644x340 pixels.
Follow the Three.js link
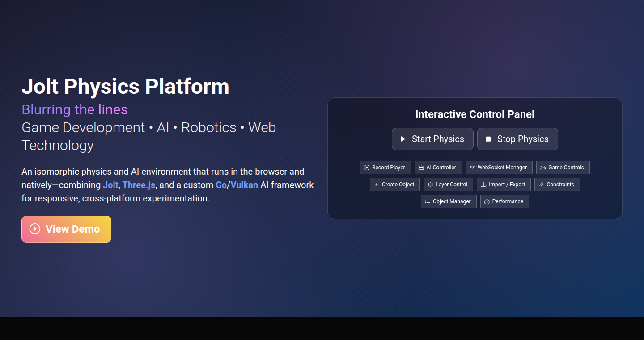[x=139, y=185]
